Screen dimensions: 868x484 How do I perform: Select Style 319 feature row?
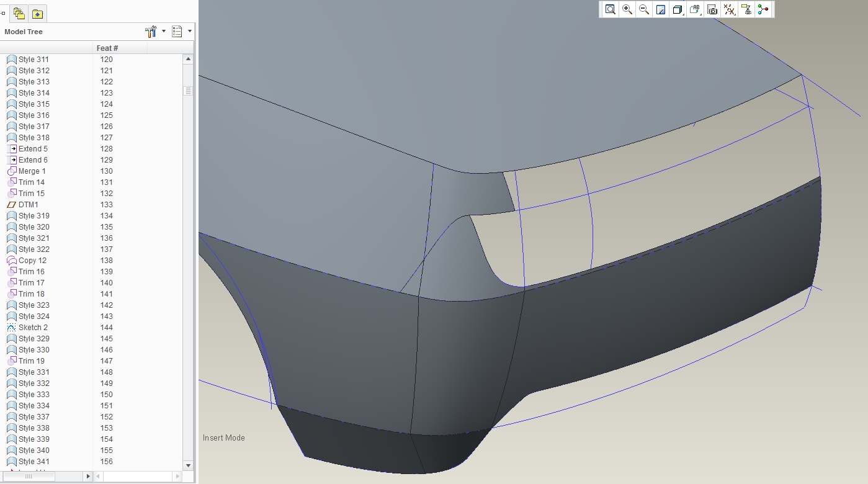pyautogui.click(x=34, y=216)
